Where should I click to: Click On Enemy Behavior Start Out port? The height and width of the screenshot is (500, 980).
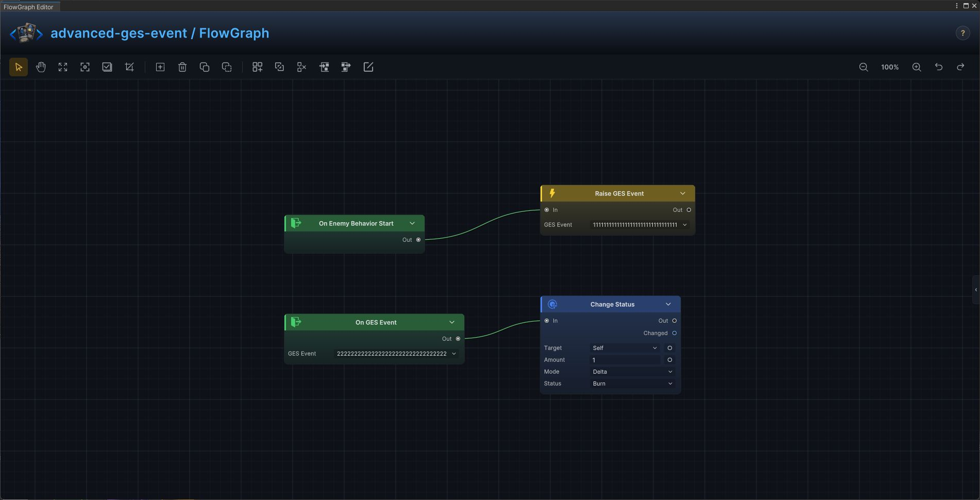(x=418, y=240)
